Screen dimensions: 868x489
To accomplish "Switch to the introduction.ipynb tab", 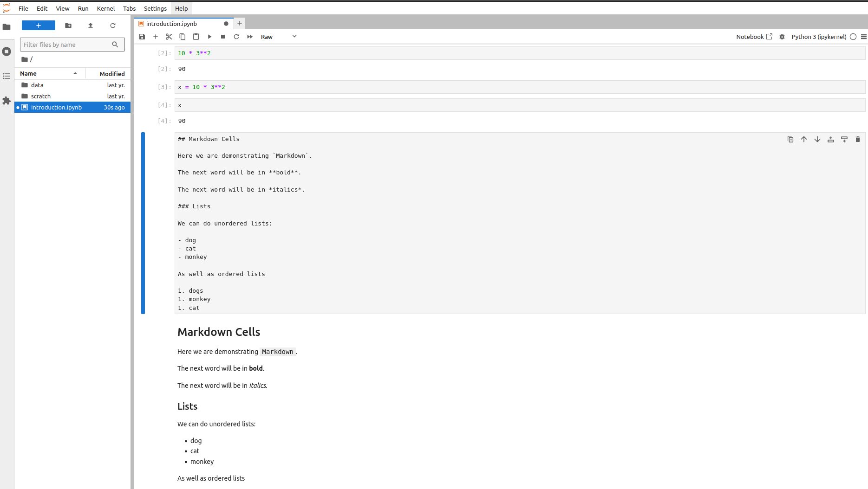I will pyautogui.click(x=171, y=24).
